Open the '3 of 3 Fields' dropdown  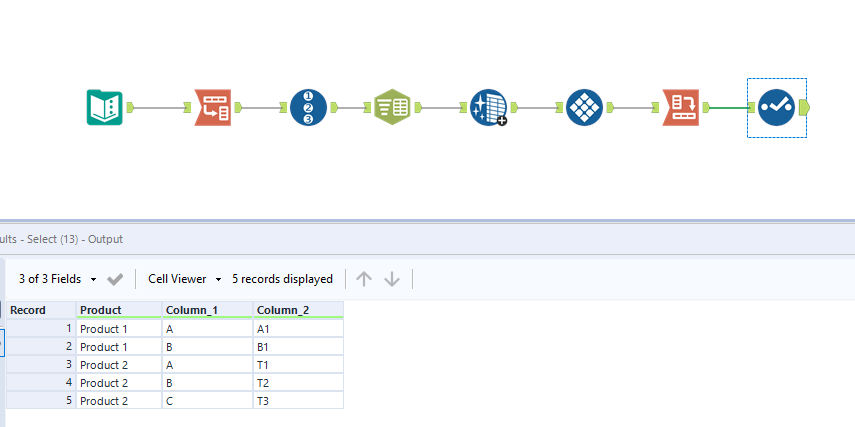58,279
